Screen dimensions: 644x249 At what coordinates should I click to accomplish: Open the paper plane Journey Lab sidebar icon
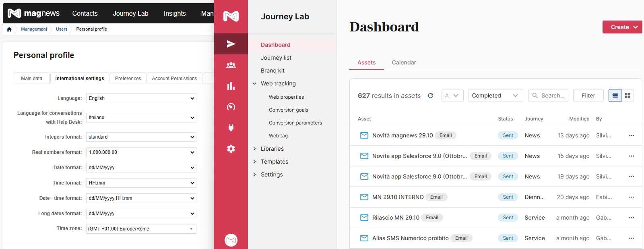click(231, 44)
